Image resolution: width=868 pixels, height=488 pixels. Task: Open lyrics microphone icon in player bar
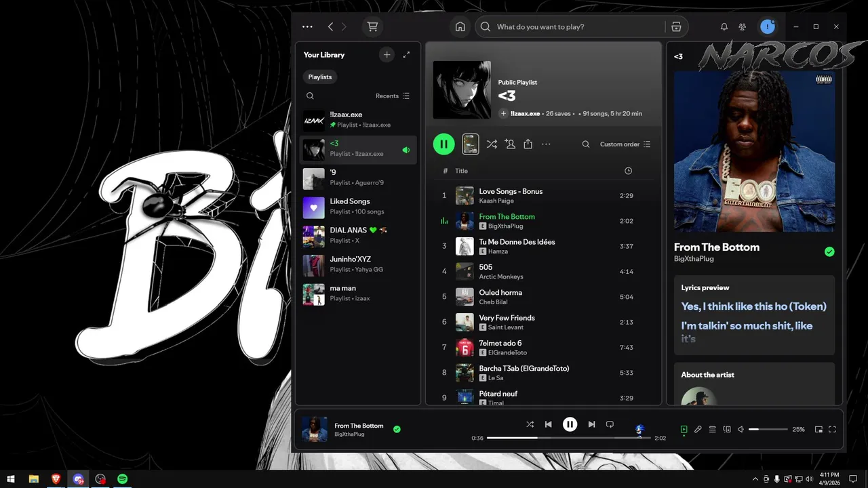click(698, 429)
